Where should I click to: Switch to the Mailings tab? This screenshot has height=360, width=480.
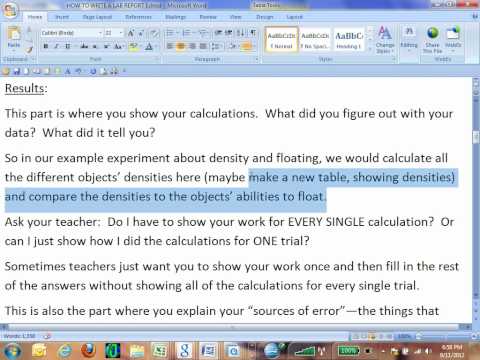pos(176,17)
